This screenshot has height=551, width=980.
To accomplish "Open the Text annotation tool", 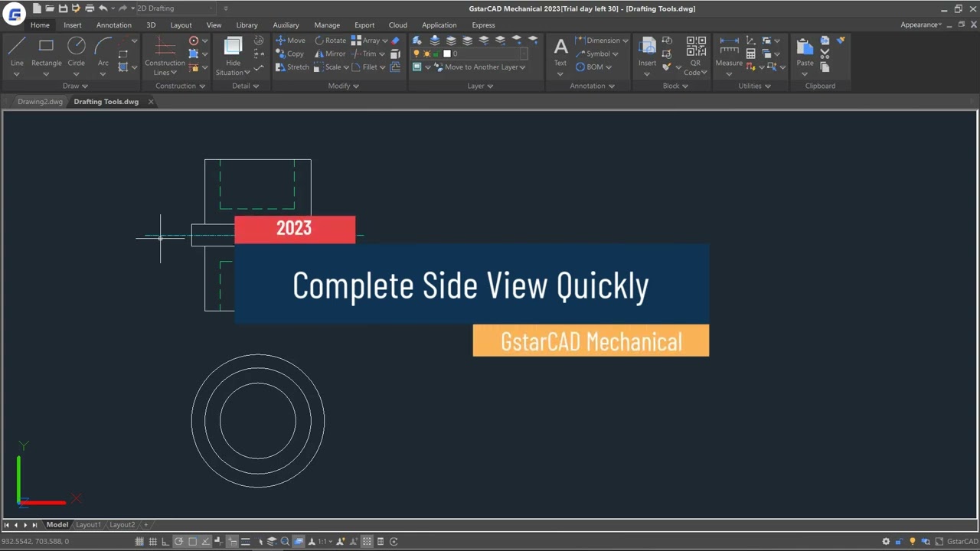I will click(x=560, y=51).
